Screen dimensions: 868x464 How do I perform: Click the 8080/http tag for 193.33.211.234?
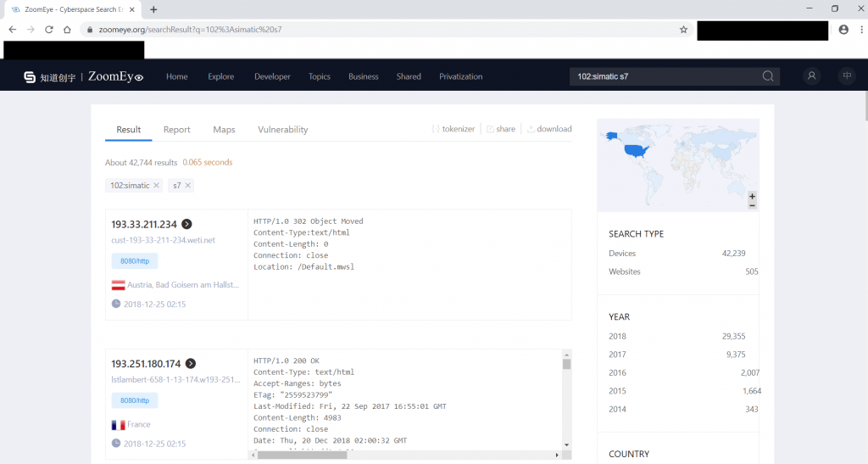pos(135,260)
